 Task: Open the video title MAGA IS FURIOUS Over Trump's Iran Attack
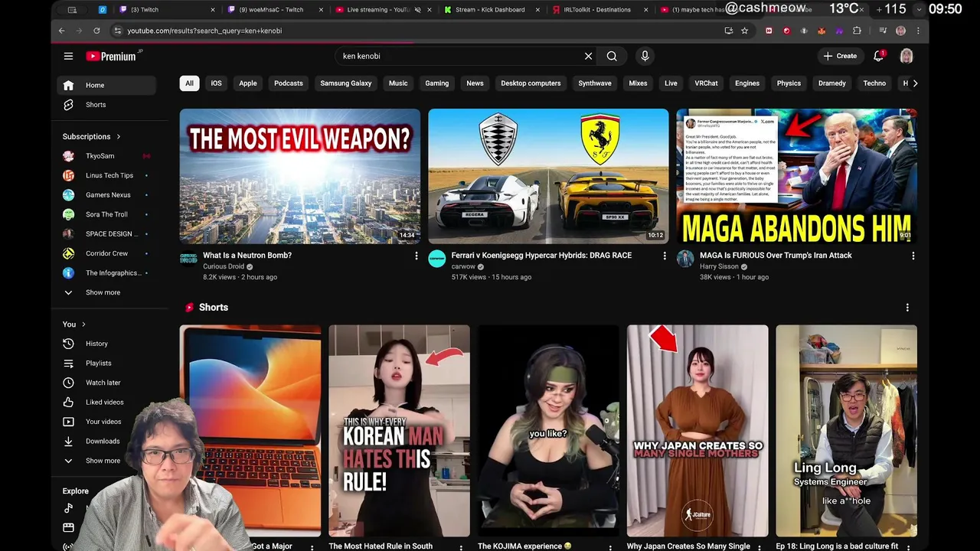click(776, 256)
